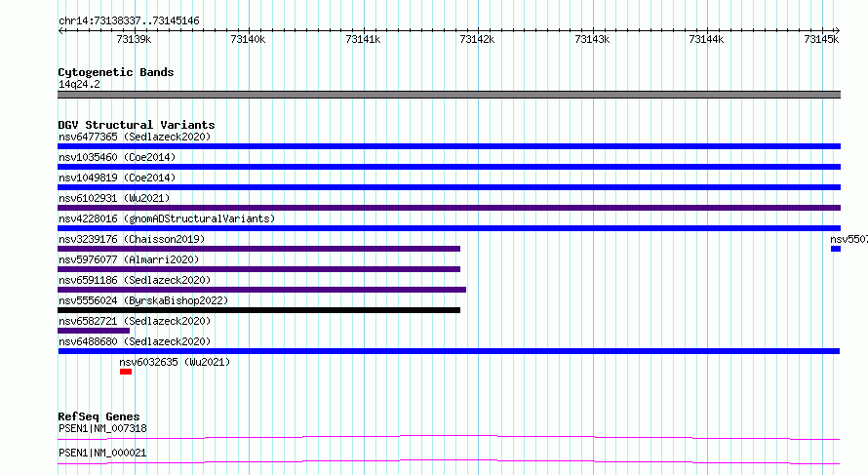Select the purple bar for nsv6591186
Viewport: 868px width, 475px height.
[261, 290]
